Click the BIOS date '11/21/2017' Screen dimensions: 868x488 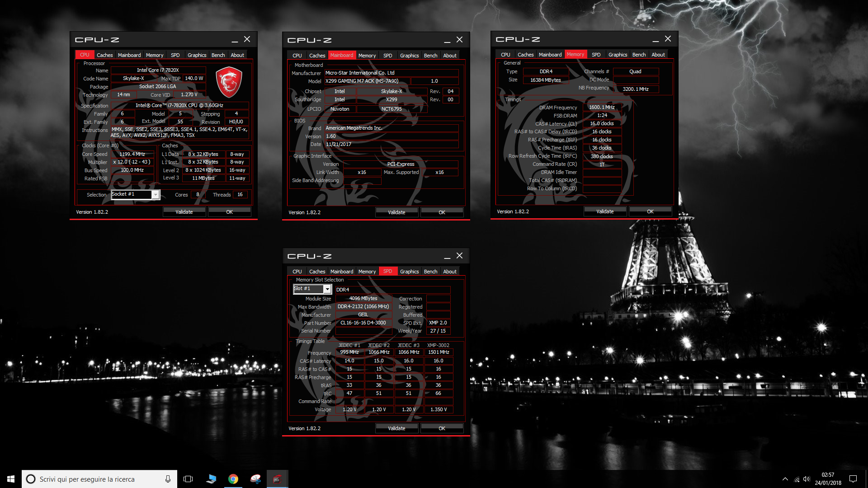pos(392,145)
